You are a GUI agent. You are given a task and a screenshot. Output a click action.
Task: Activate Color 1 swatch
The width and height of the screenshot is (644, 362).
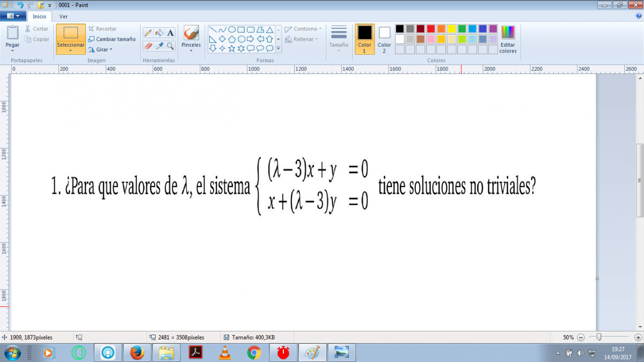pyautogui.click(x=364, y=39)
